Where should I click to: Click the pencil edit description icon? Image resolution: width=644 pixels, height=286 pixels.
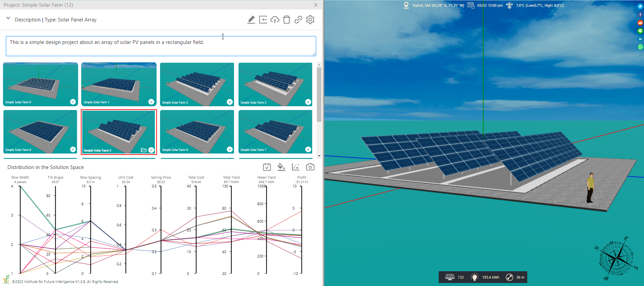pyautogui.click(x=251, y=20)
